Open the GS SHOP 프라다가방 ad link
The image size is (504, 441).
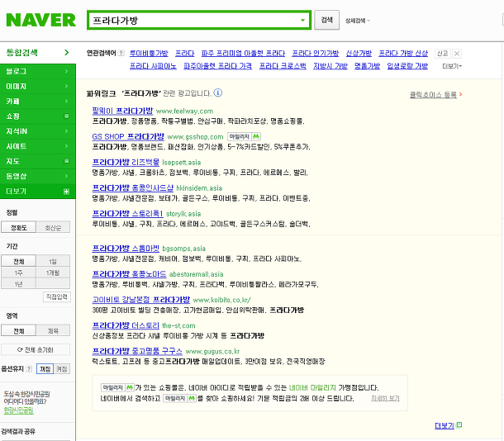point(128,136)
